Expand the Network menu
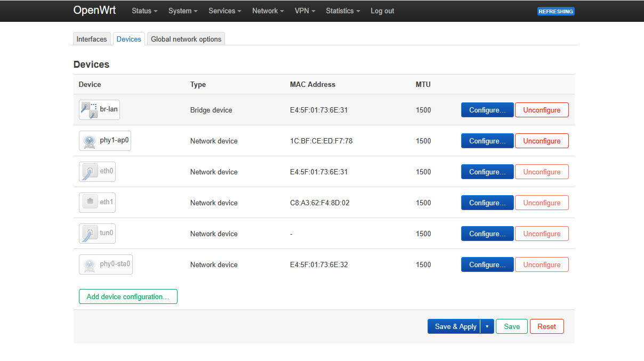 coord(268,11)
